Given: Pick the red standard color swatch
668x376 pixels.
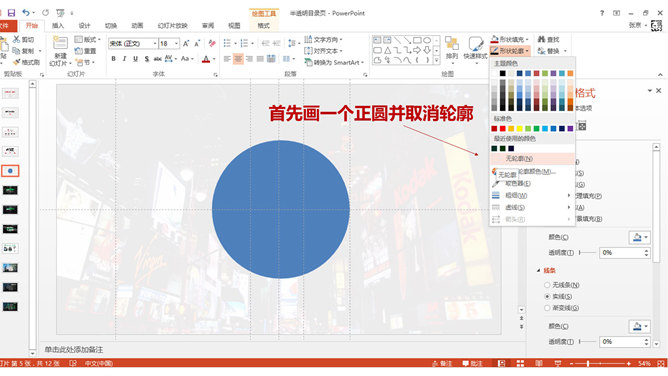Looking at the screenshot, I should (503, 129).
